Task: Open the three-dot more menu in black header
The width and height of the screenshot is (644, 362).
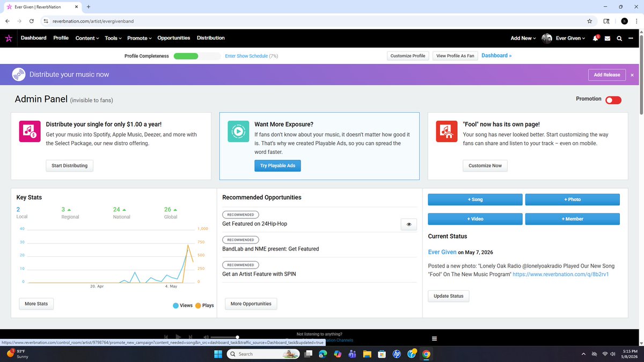Action: point(631,39)
